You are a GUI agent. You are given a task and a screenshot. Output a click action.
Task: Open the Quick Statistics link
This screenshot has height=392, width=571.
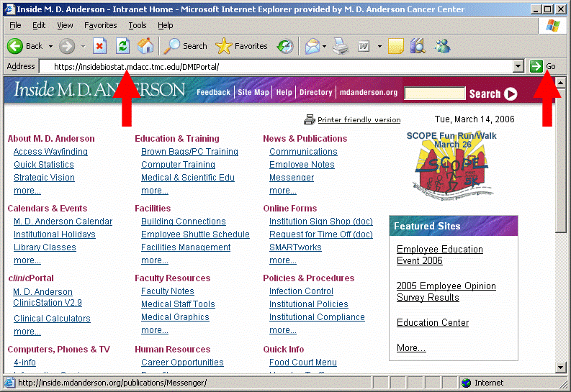pyautogui.click(x=44, y=165)
